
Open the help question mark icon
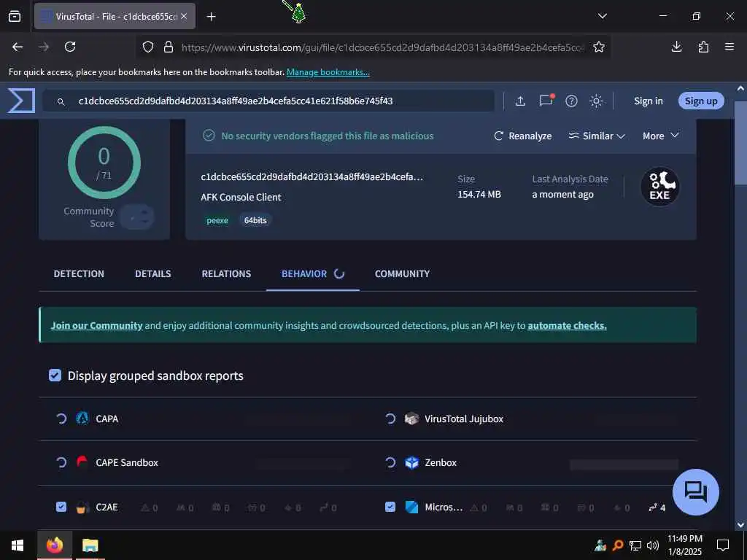(571, 101)
